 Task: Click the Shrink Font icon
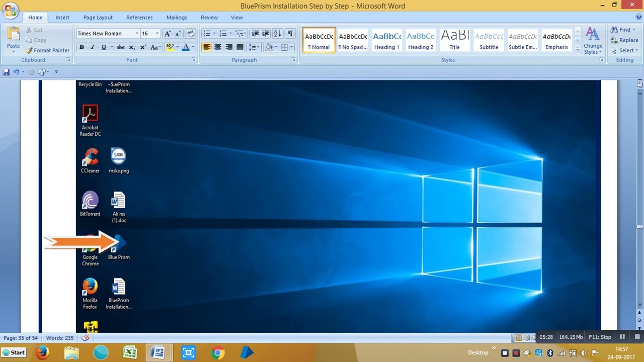(178, 33)
